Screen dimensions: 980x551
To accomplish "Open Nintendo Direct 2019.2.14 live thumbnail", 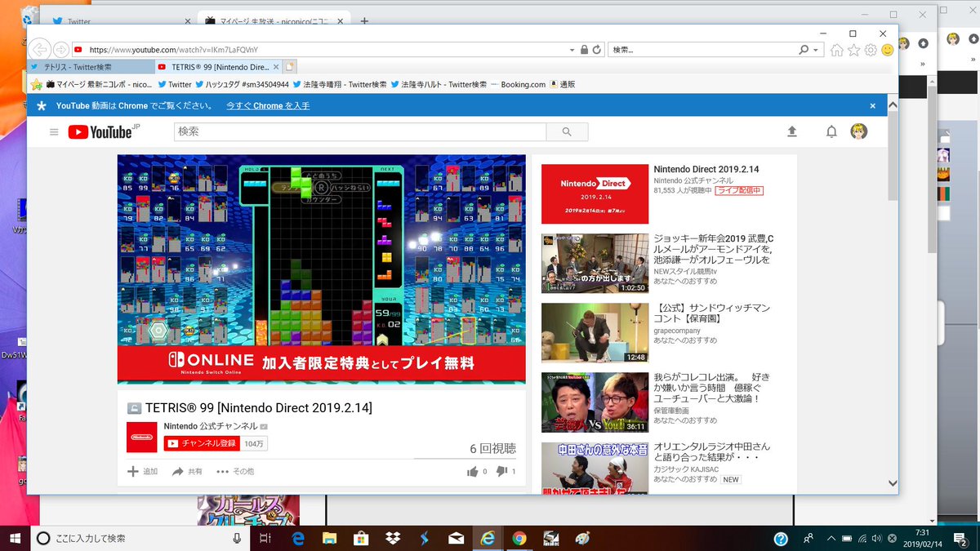I will coord(595,194).
